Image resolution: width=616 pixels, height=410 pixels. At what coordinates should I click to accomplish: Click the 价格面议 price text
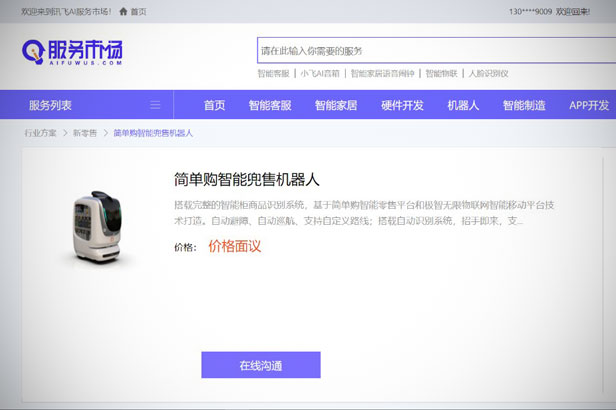(x=235, y=246)
